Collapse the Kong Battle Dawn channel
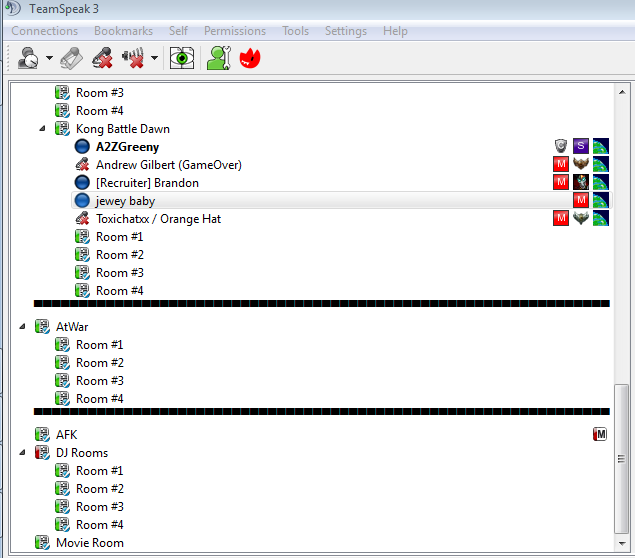Screen dimensions: 635x558 43,129
